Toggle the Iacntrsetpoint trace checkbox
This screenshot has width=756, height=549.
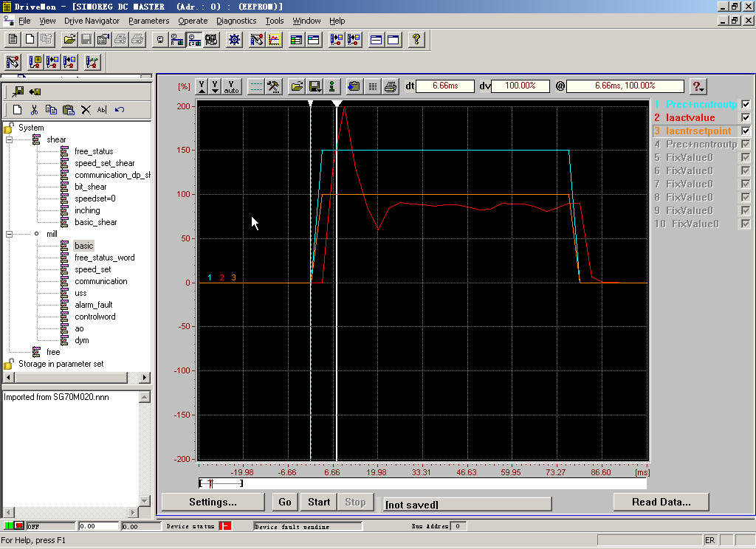[746, 131]
